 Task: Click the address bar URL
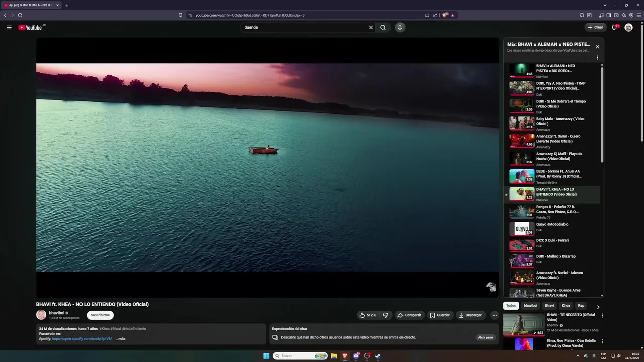(x=250, y=15)
